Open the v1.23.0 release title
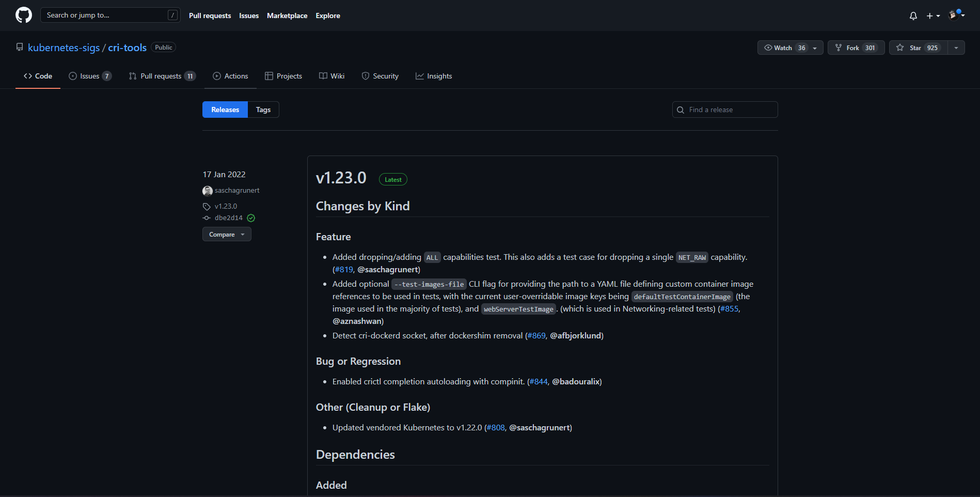 point(341,178)
